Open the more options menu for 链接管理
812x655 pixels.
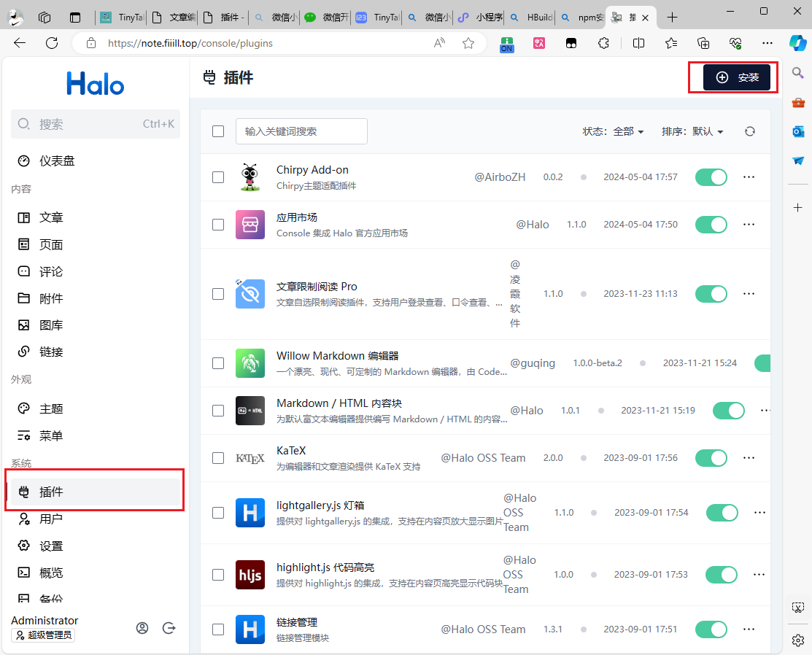point(749,629)
